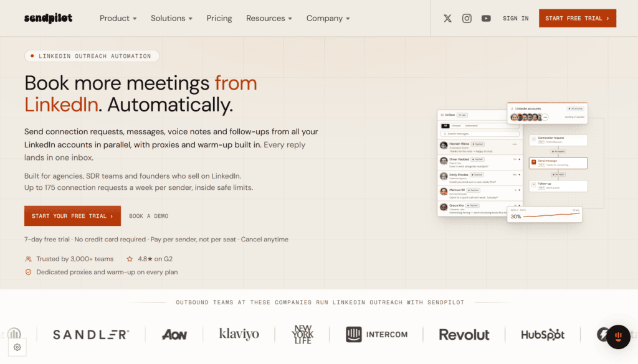Click the Sign In link
Screen dimensions: 638x364
pos(515,18)
